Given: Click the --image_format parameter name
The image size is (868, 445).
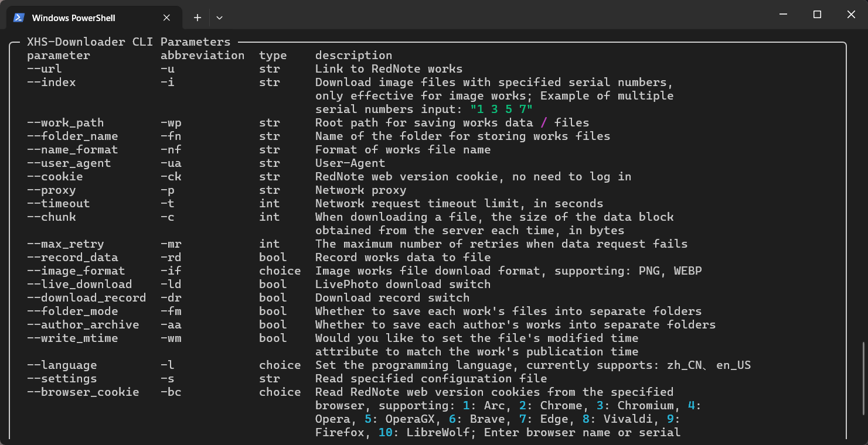Looking at the screenshot, I should point(76,271).
